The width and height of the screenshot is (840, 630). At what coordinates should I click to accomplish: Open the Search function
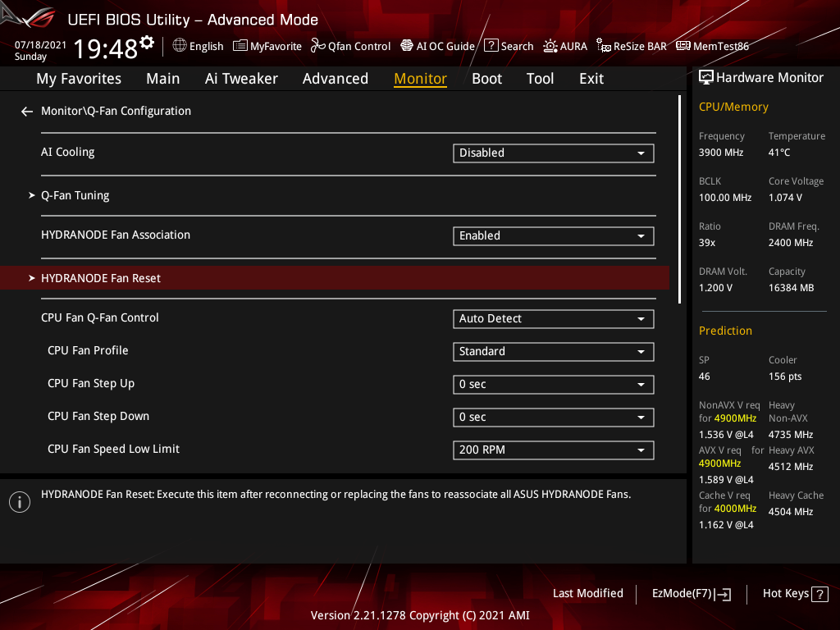tap(509, 46)
